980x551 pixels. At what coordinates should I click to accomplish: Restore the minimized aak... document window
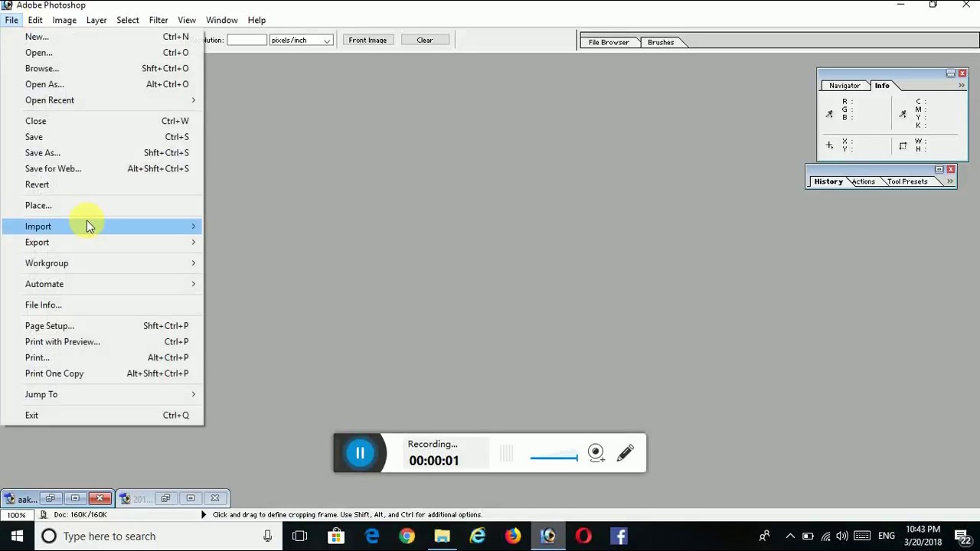tap(50, 498)
